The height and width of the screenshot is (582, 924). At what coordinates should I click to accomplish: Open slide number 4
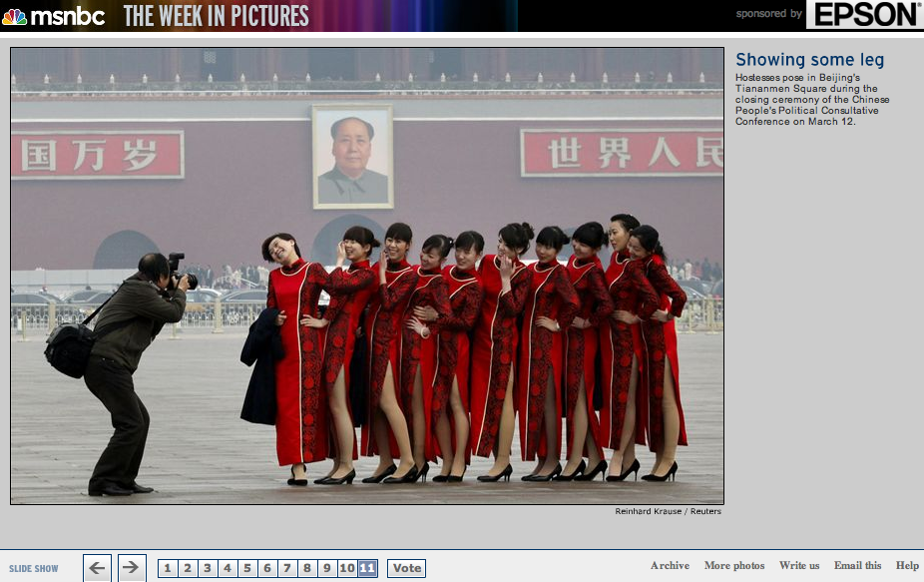(x=228, y=568)
